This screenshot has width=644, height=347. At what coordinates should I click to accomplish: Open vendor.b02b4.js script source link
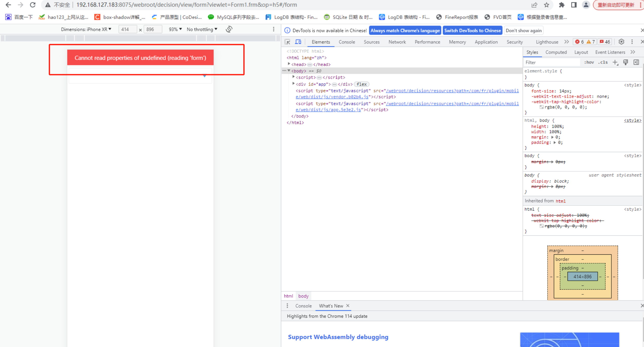pos(407,94)
